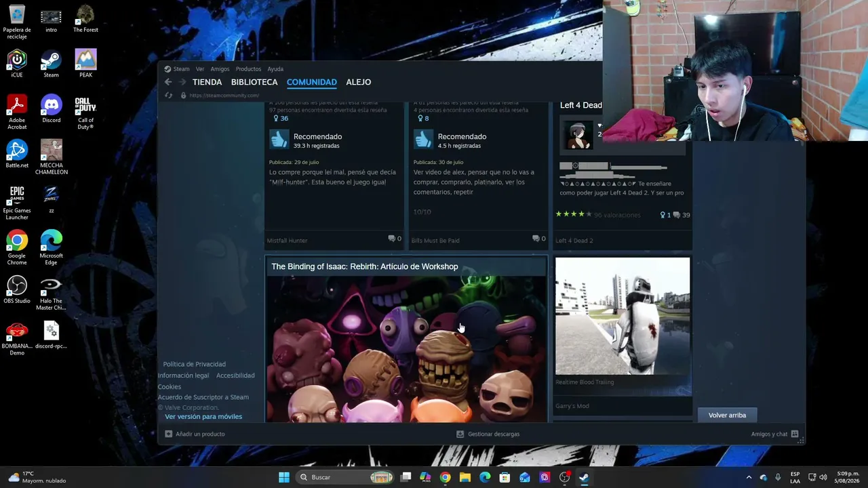Open Amigos y chat panel
The height and width of the screenshot is (488, 868).
[x=775, y=434]
